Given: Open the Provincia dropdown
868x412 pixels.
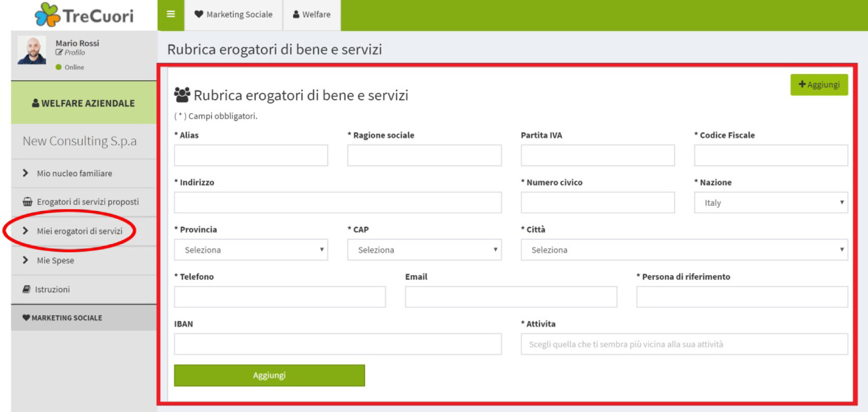Looking at the screenshot, I should point(251,250).
